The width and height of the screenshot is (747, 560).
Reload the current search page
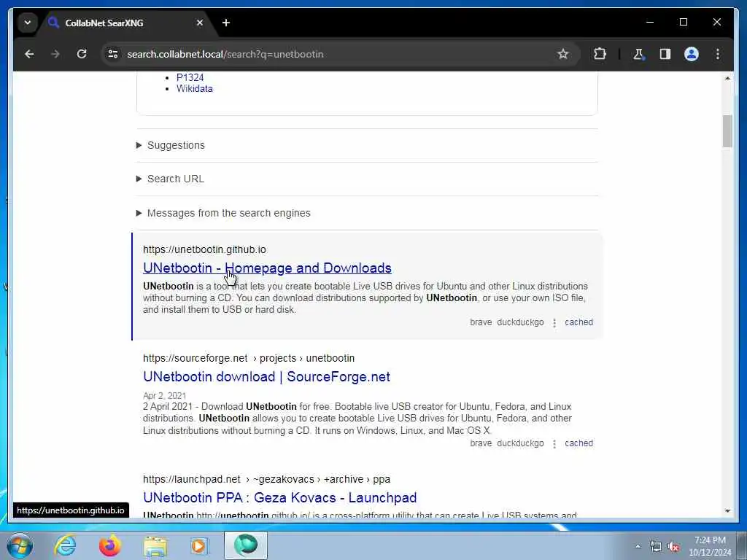click(82, 54)
